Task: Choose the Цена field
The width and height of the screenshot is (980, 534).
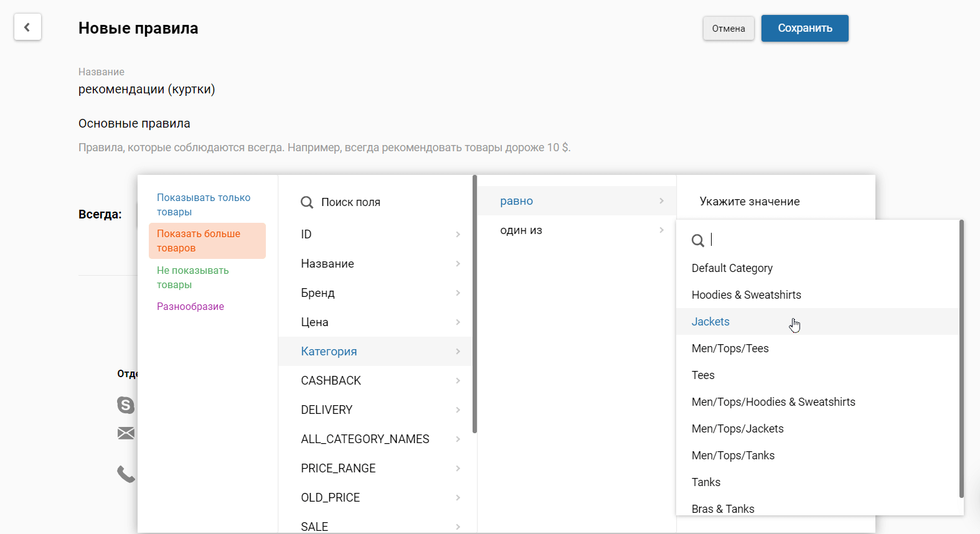Action: [314, 322]
